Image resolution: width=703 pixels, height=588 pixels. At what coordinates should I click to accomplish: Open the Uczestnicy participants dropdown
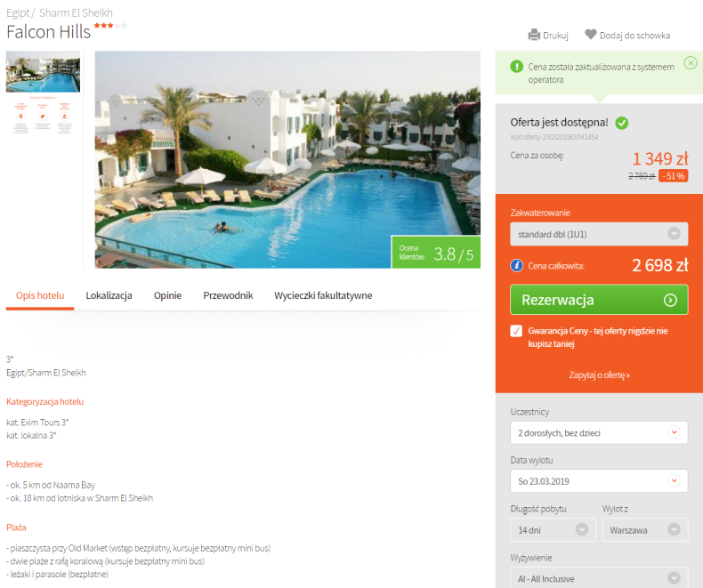pos(599,432)
